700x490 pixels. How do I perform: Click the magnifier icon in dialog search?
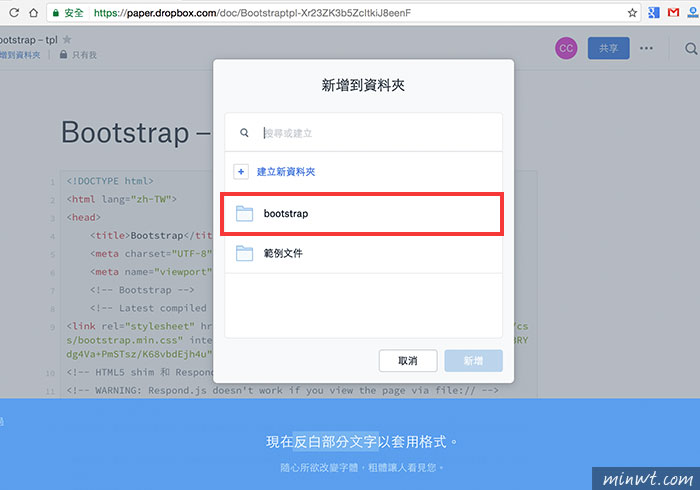click(x=244, y=133)
